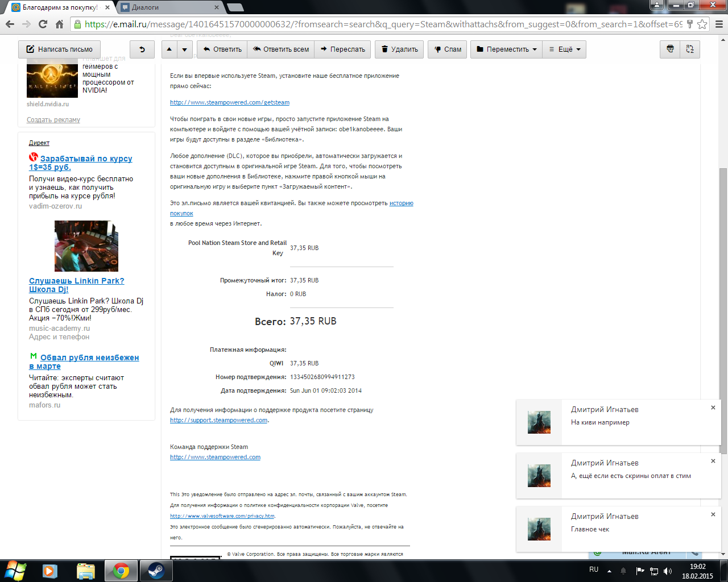Viewport: 728px width, 582px height.
Task: Reload the page with the refresh icon
Action: [x=43, y=24]
